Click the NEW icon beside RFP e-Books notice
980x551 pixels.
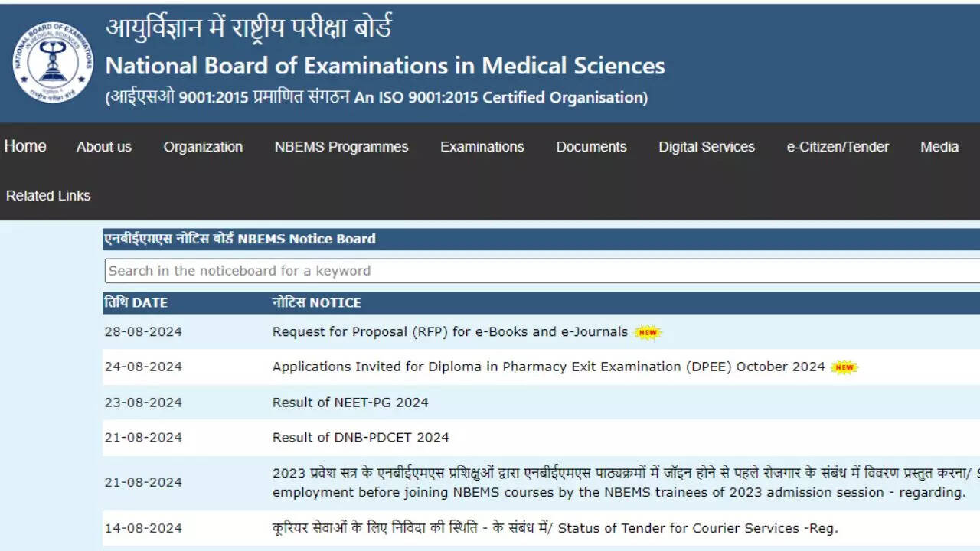647,332
